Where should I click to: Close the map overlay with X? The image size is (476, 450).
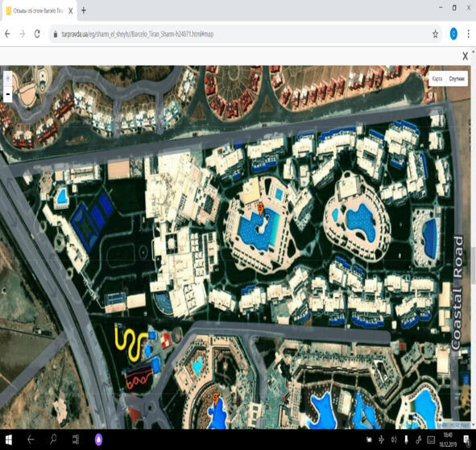tap(465, 56)
